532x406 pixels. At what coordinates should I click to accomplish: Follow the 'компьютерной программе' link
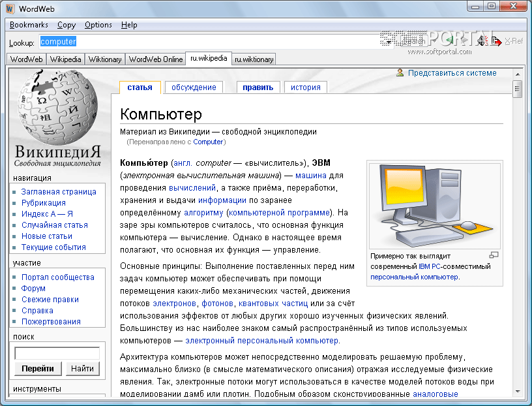[x=280, y=213]
